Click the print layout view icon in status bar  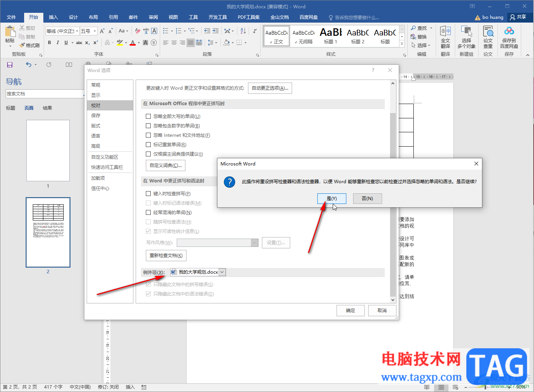click(441, 387)
